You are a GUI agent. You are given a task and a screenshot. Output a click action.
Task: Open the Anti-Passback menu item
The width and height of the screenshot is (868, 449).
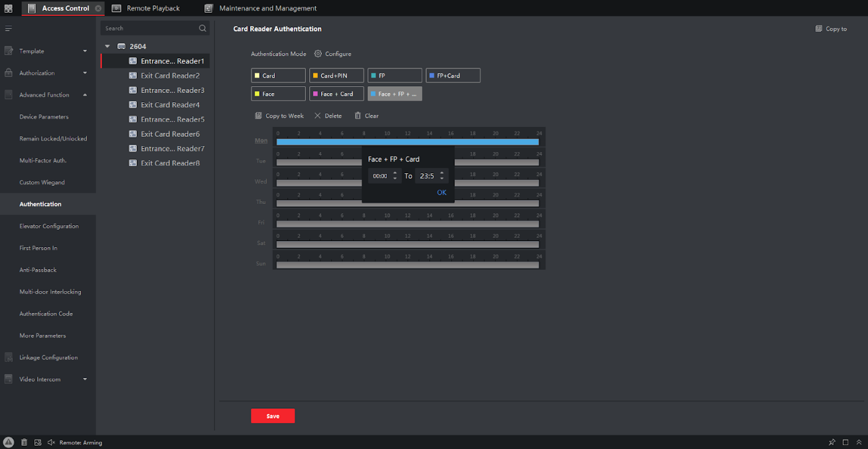tap(38, 270)
